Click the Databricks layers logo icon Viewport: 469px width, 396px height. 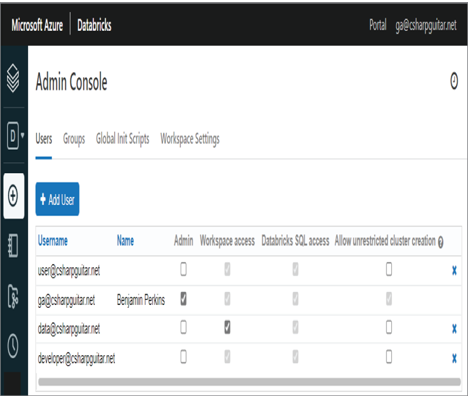click(x=13, y=78)
